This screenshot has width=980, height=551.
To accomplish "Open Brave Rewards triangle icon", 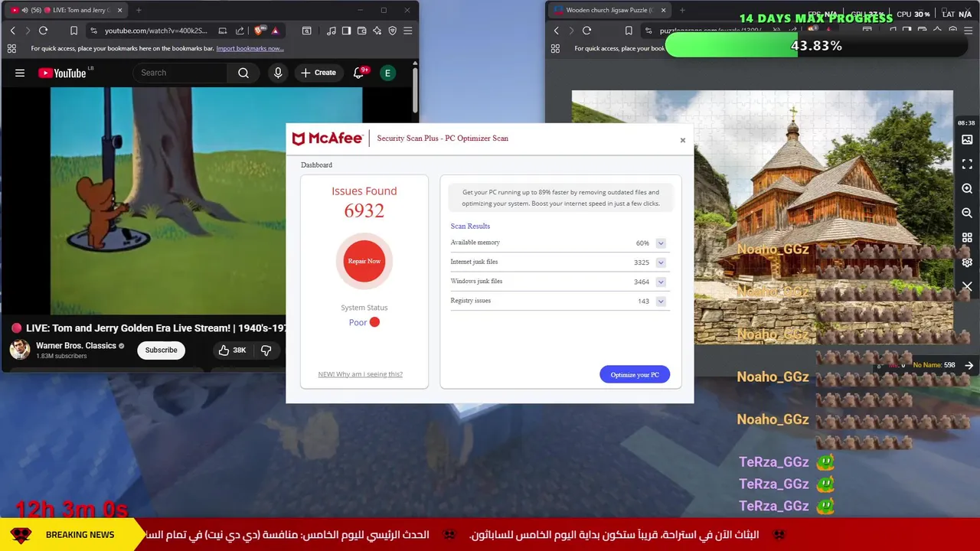I will click(x=275, y=31).
